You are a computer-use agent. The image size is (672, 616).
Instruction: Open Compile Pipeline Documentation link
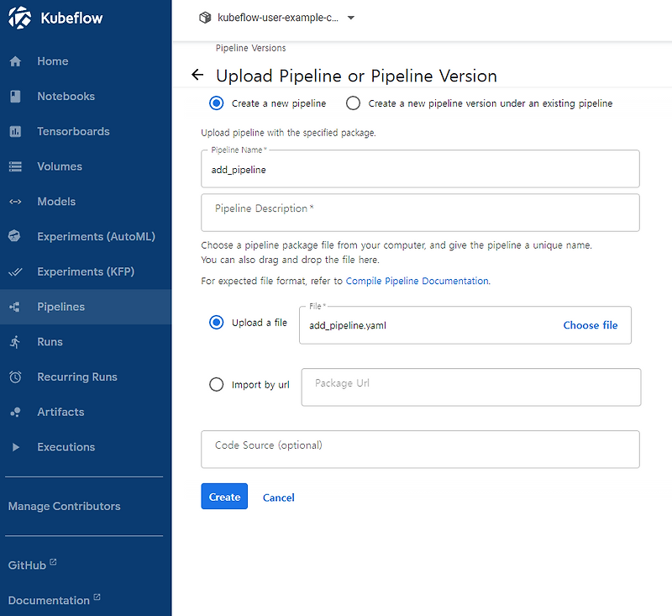pyautogui.click(x=417, y=281)
